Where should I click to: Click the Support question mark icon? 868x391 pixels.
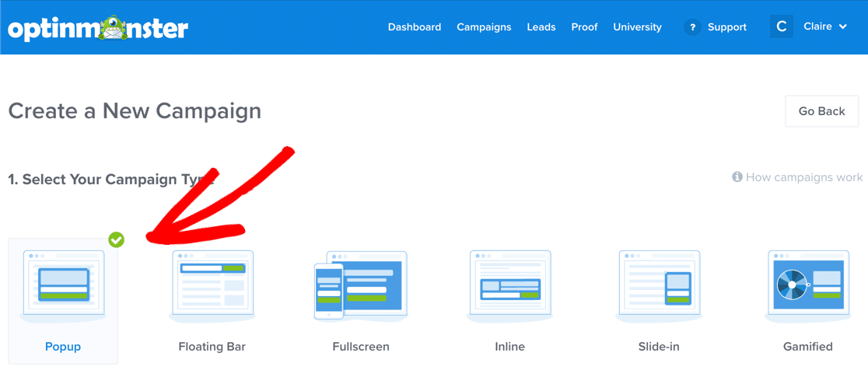tap(692, 27)
